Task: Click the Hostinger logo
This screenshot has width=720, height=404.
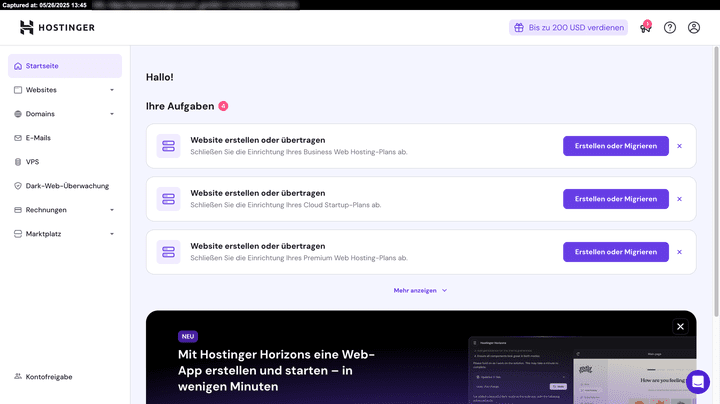Action: (57, 28)
